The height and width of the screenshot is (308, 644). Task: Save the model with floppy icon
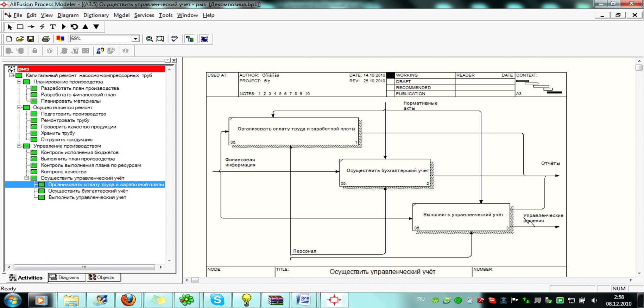pos(31,39)
